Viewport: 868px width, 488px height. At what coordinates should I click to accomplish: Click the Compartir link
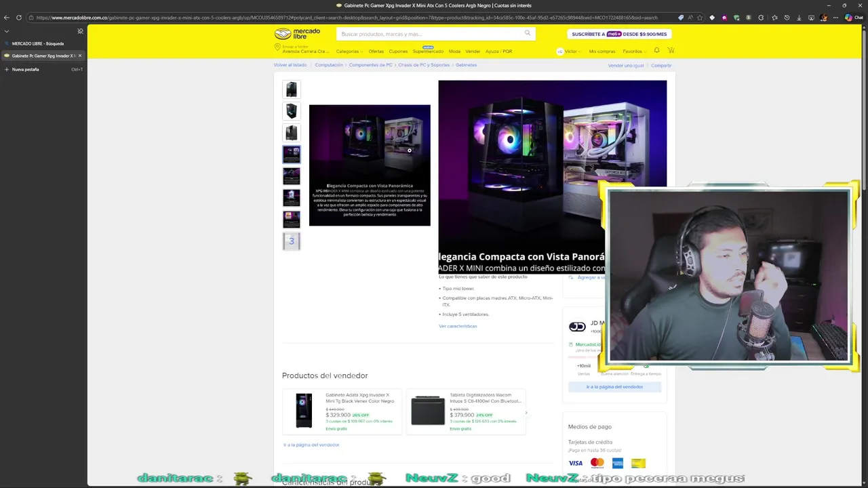click(x=661, y=66)
